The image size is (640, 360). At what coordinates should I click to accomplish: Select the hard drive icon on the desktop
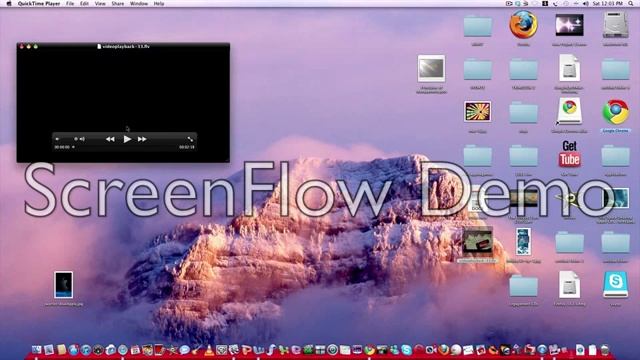(x=616, y=25)
